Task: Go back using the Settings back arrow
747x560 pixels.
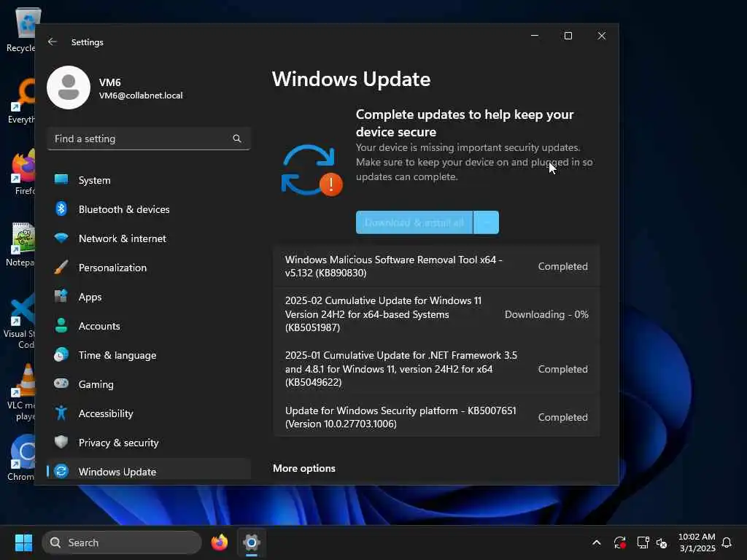Action: pos(53,42)
